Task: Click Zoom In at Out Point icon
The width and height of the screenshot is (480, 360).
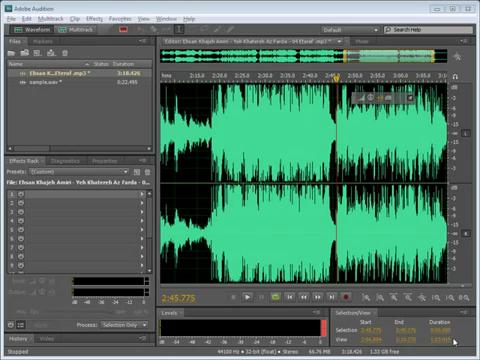Action: click(450, 298)
